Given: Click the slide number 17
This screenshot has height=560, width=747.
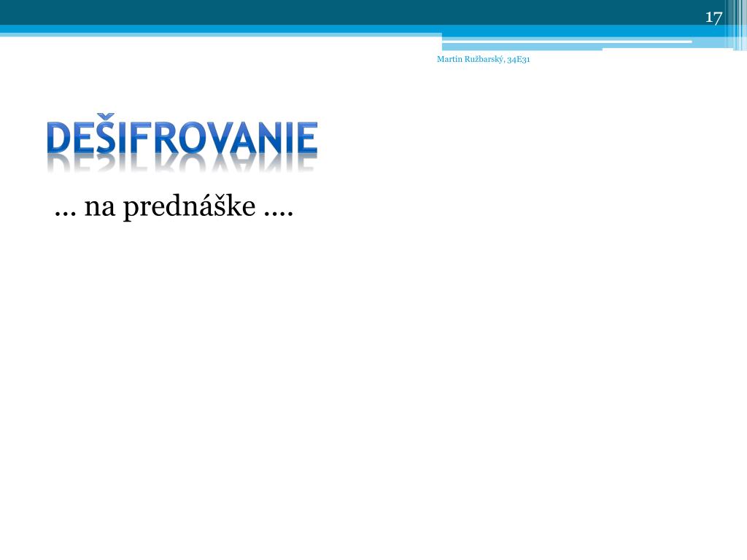Looking at the screenshot, I should tap(713, 17).
